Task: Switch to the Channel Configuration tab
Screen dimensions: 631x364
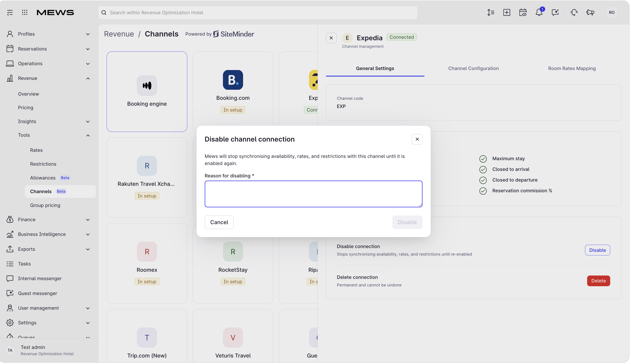Action: (473, 69)
